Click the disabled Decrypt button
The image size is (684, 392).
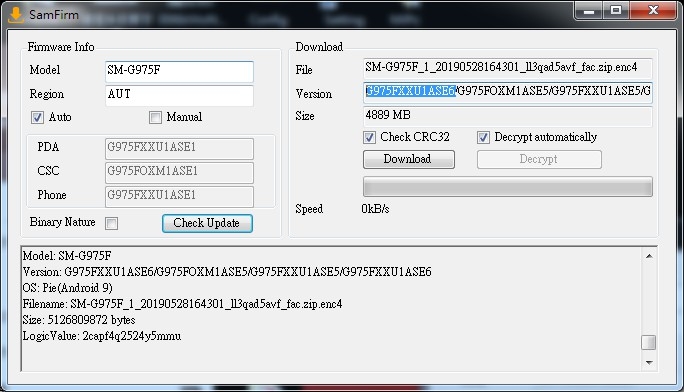(x=539, y=159)
